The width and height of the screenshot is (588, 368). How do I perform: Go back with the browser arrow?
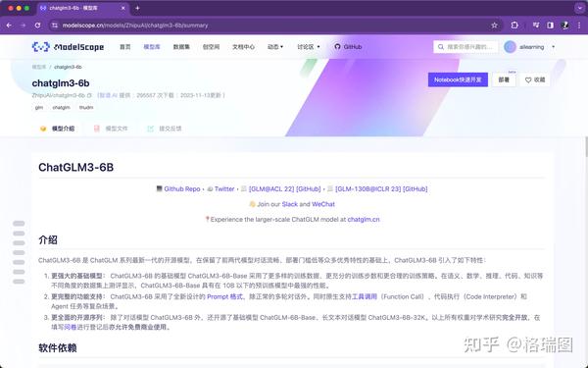click(x=9, y=26)
